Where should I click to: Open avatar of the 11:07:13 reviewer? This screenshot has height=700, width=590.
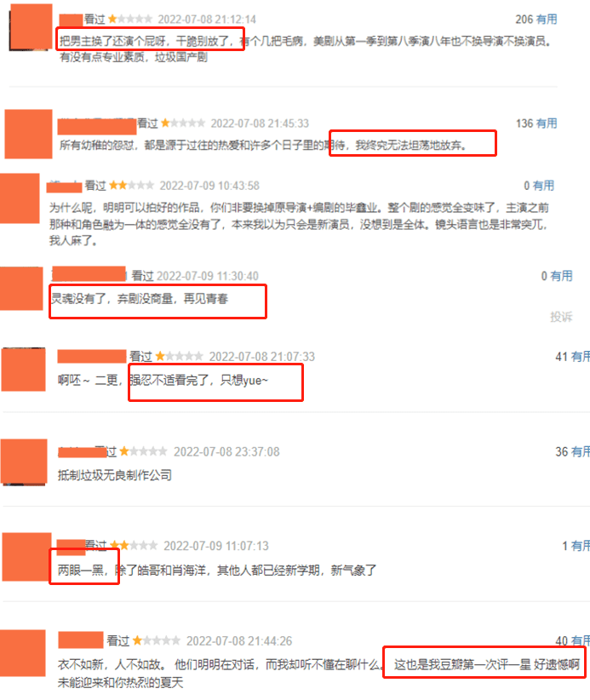26,557
